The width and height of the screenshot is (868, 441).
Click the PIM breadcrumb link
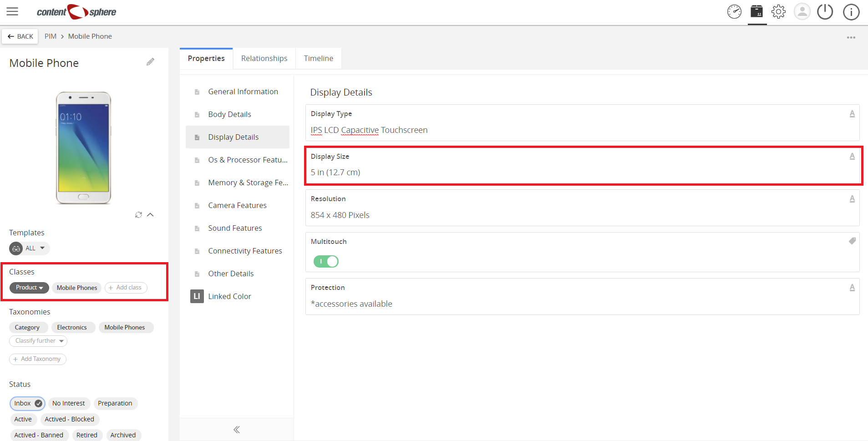coord(51,36)
